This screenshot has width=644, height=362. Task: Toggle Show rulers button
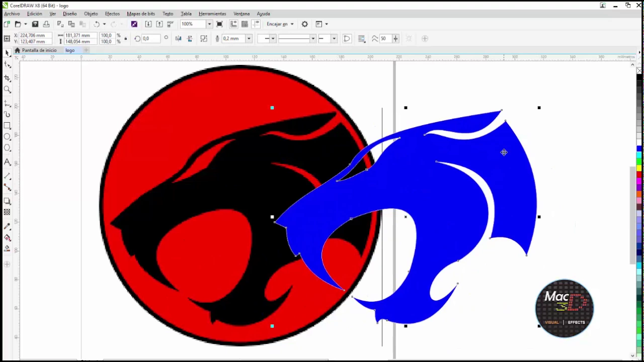(234, 24)
